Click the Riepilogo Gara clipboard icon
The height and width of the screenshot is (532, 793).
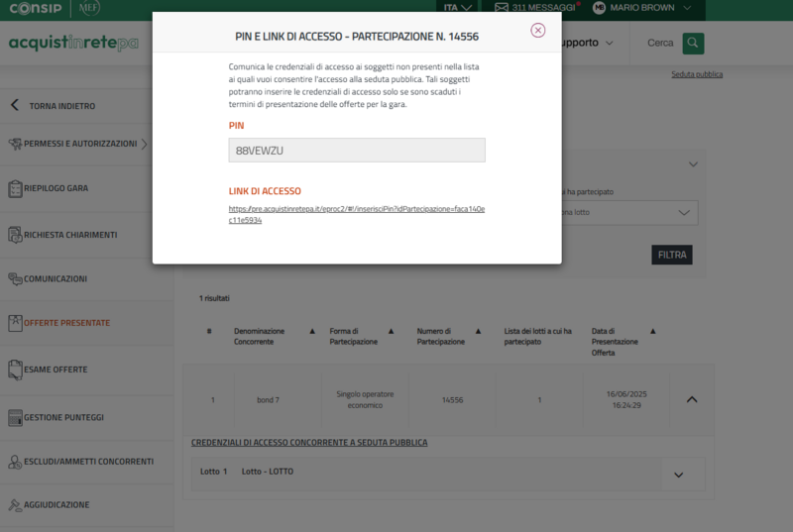pyautogui.click(x=15, y=188)
